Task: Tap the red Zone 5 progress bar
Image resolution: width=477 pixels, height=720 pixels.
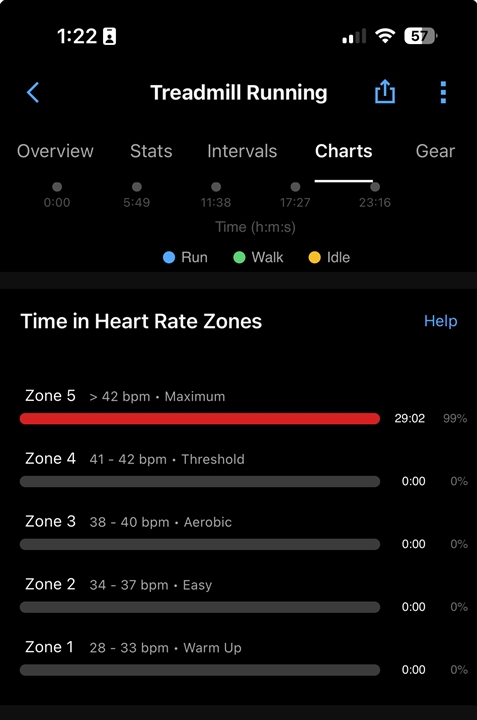Action: coord(200,418)
